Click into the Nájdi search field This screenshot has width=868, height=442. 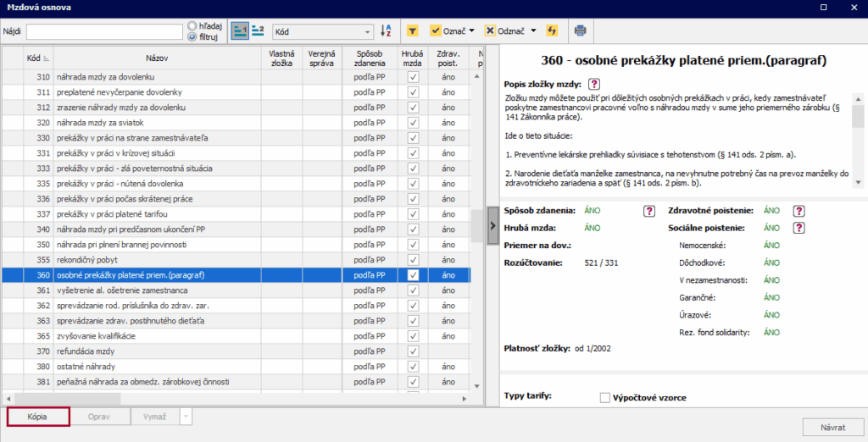104,32
